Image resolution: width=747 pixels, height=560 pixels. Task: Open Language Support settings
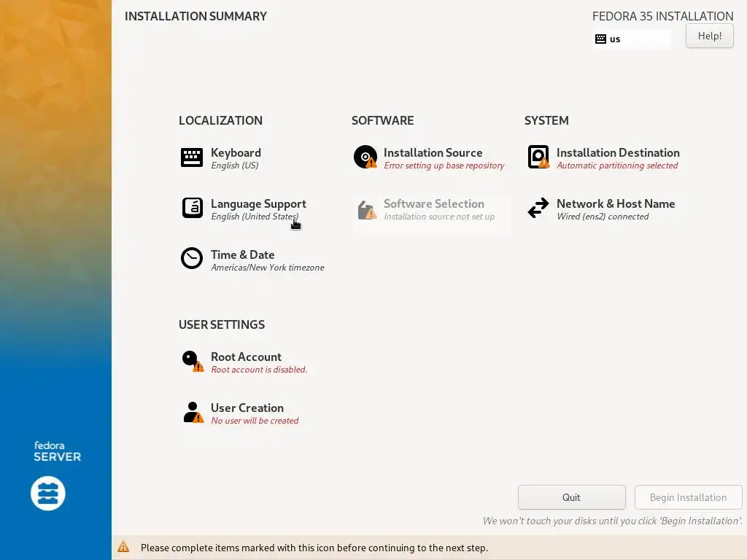pos(258,204)
